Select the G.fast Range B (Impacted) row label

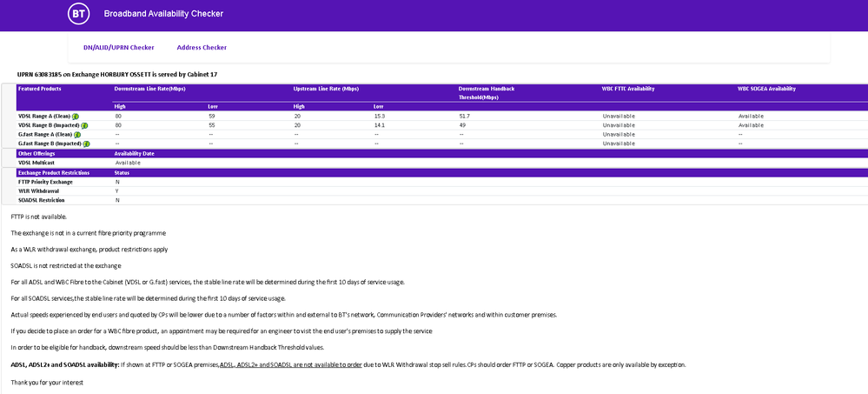(x=50, y=143)
